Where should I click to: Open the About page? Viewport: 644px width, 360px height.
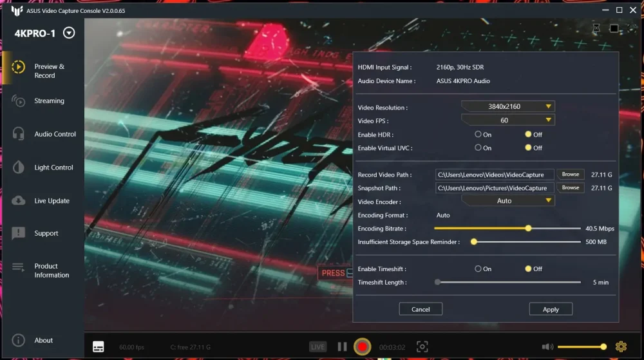(43, 340)
